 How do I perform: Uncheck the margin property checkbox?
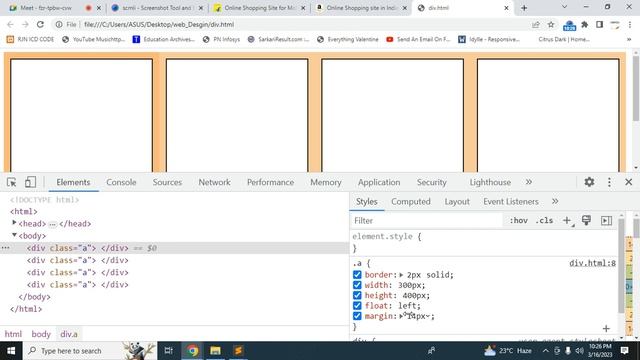357,316
